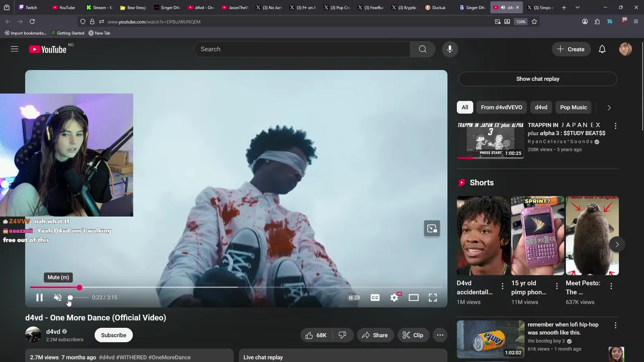The image size is (644, 362).
Task: Click the Subscribe button
Action: (x=114, y=335)
